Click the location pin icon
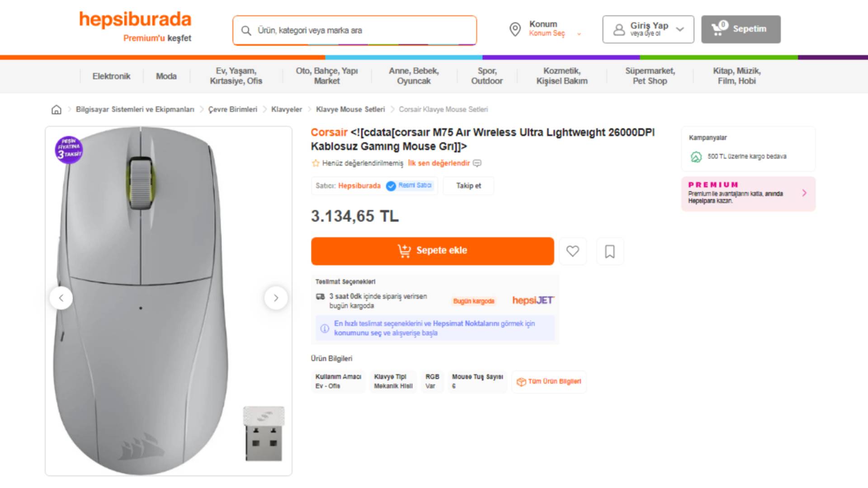The image size is (868, 488). click(515, 29)
